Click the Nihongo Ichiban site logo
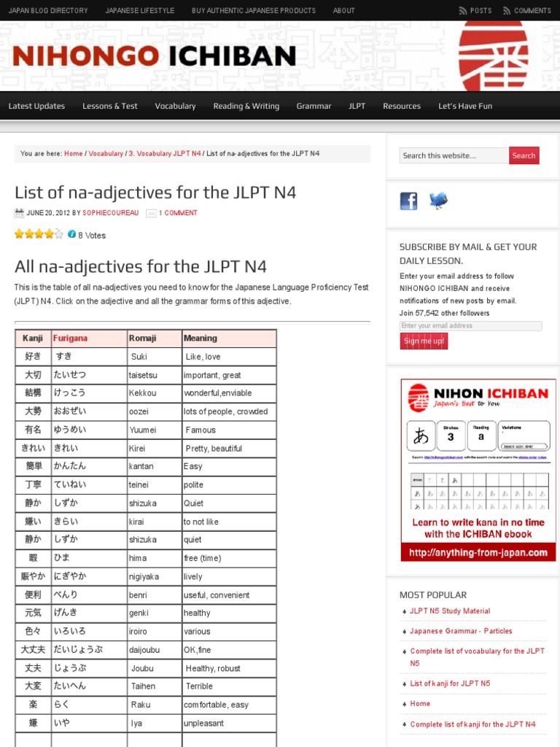Screen dimensions: 560x747 (x=155, y=56)
